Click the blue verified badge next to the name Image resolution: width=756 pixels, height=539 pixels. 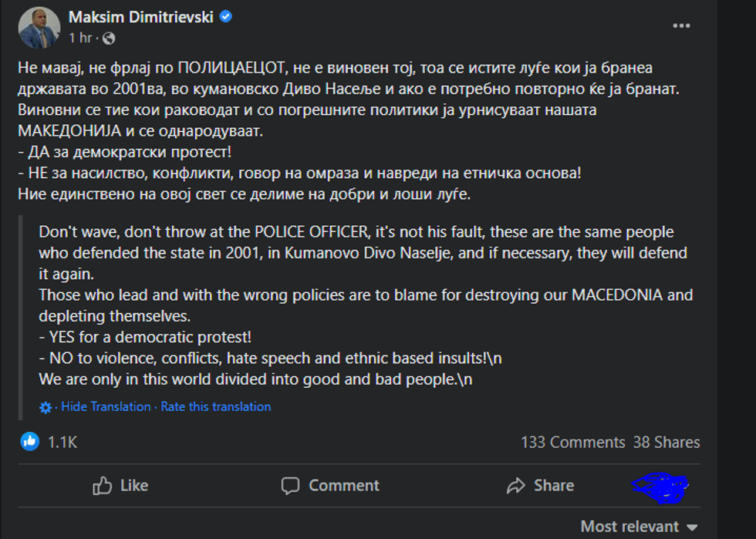pos(226,17)
